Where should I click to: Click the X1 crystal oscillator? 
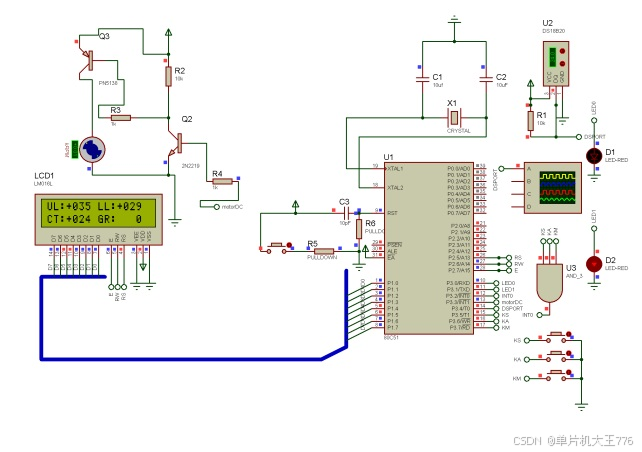(454, 118)
